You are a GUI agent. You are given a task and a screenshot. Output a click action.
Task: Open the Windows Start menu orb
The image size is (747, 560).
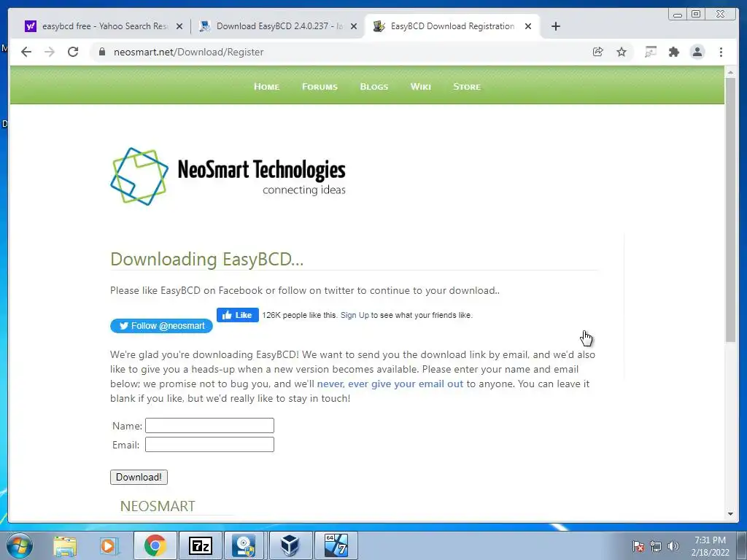(x=20, y=545)
